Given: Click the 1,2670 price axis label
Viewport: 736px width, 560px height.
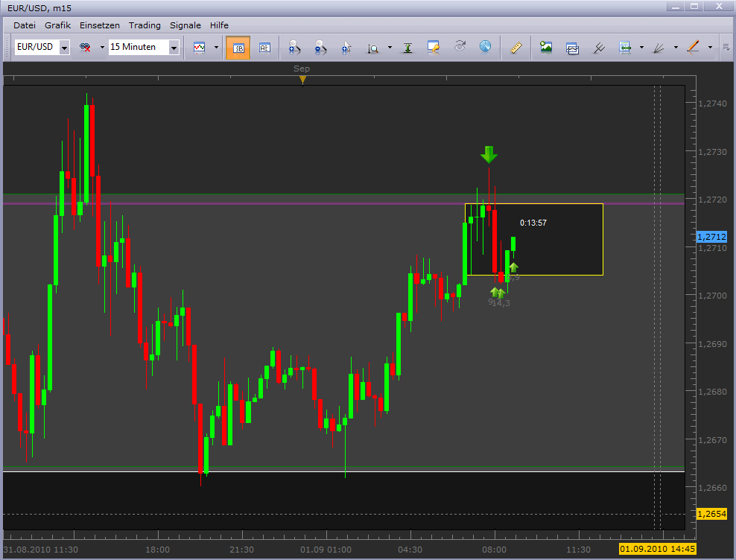Looking at the screenshot, I should click(712, 440).
